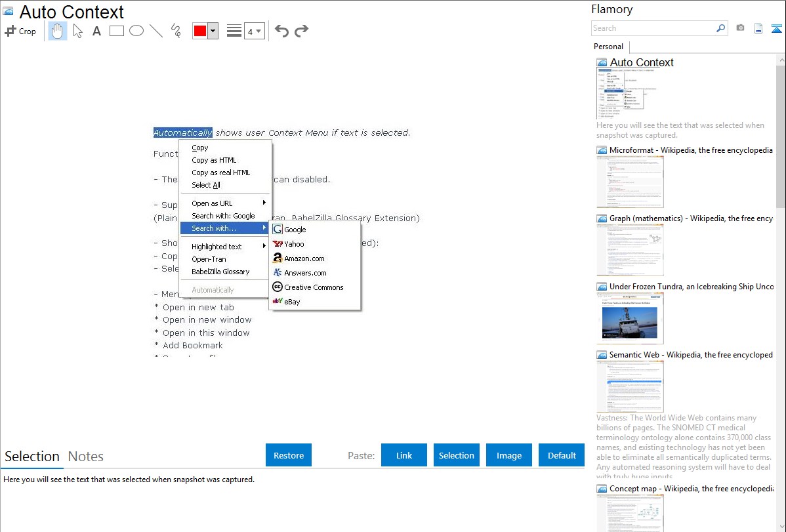Click the Paste Selection button
Viewport: 786px width, 532px height.
456,455
